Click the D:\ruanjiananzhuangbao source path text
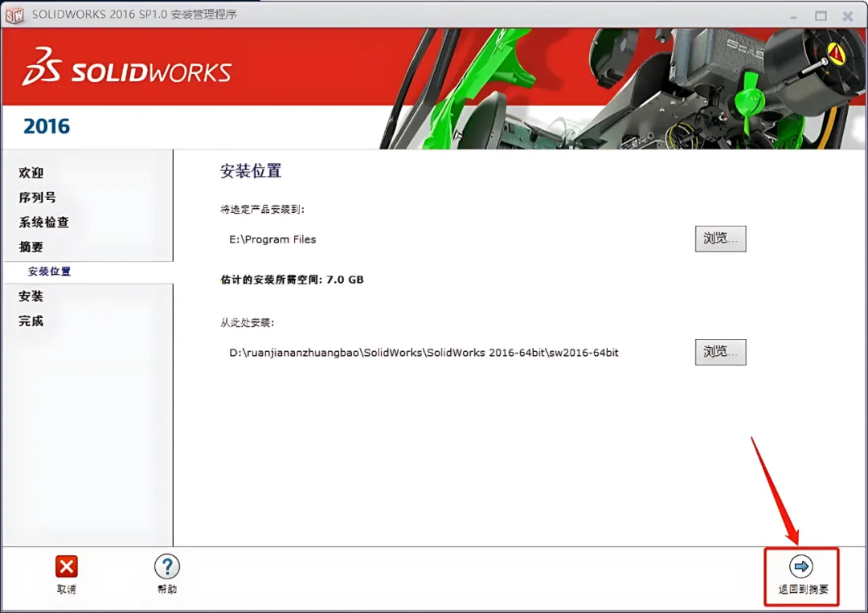This screenshot has height=613, width=868. (x=424, y=353)
